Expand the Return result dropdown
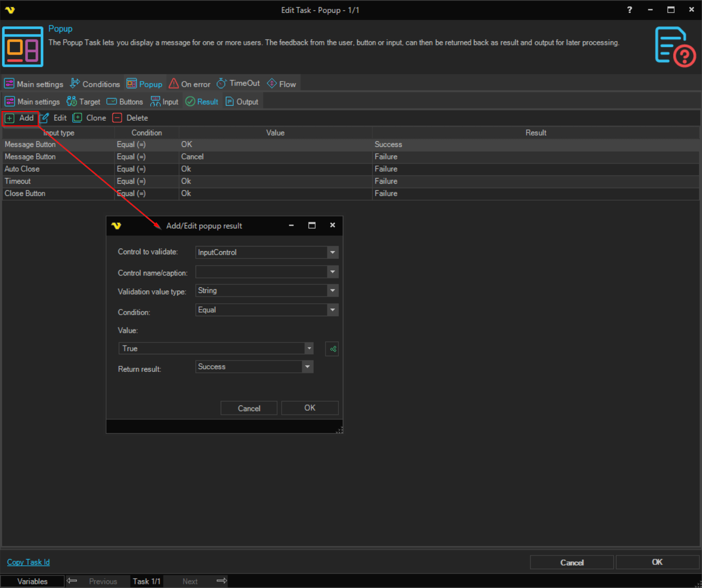 [307, 367]
